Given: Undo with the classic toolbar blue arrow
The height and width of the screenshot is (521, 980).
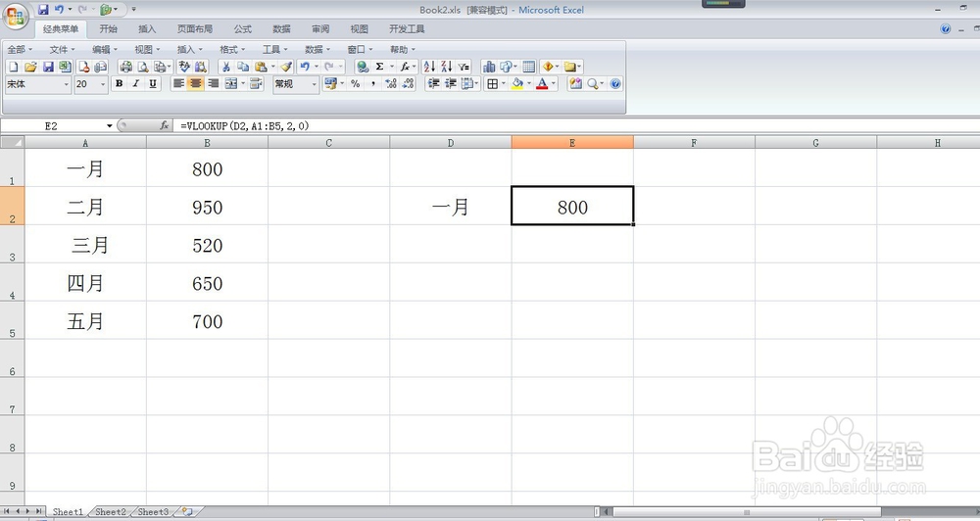Looking at the screenshot, I should point(305,67).
